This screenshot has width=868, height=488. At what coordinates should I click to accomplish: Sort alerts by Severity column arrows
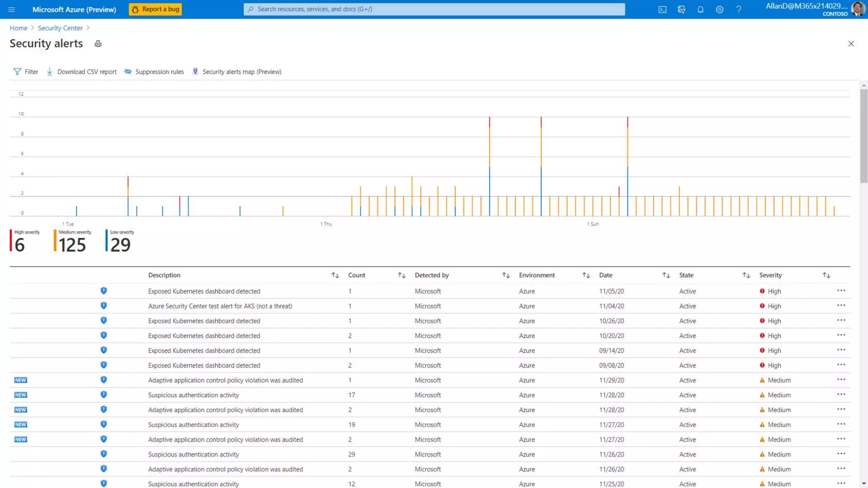826,275
